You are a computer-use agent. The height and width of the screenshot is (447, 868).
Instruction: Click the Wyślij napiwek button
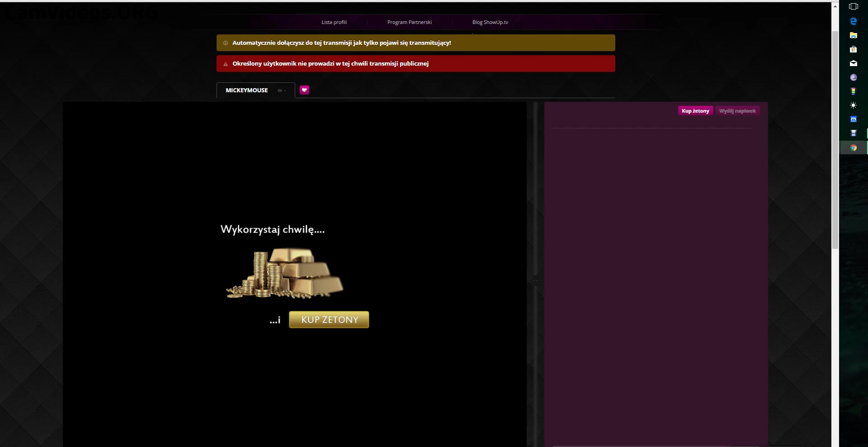pyautogui.click(x=737, y=111)
